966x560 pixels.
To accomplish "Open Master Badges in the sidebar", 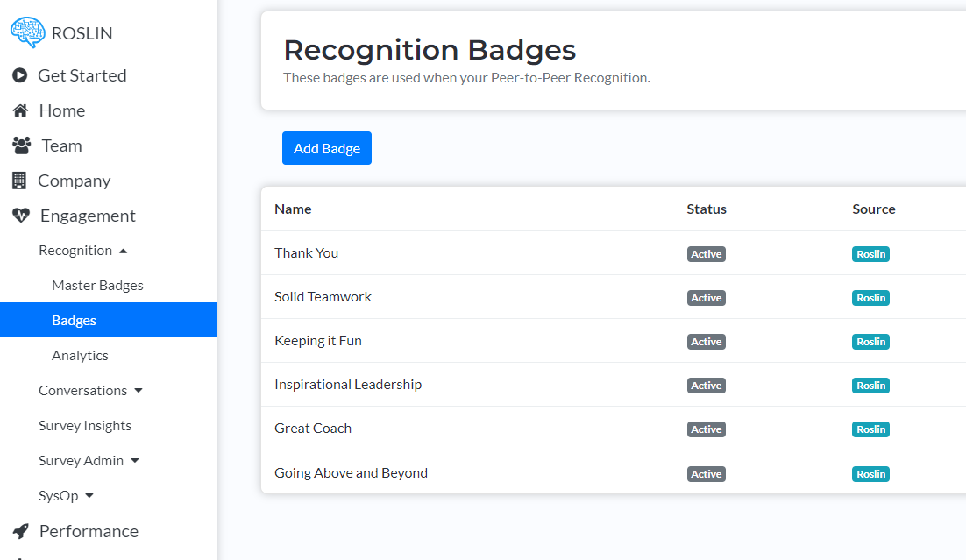I will click(97, 285).
